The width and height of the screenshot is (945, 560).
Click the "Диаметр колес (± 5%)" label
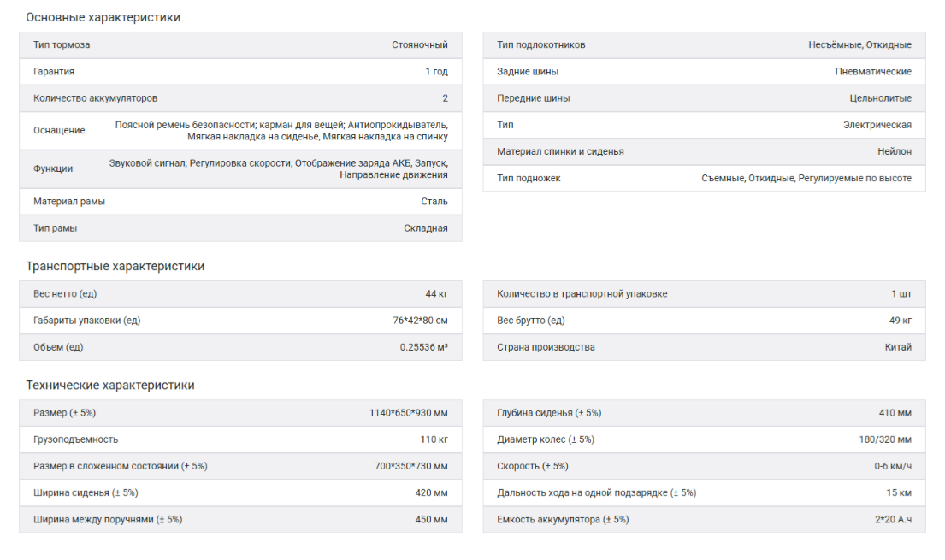pos(545,439)
